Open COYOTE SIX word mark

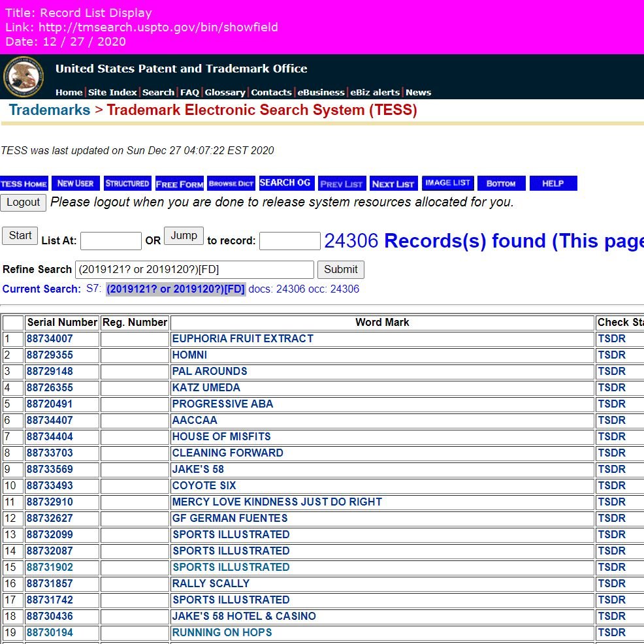coord(204,485)
